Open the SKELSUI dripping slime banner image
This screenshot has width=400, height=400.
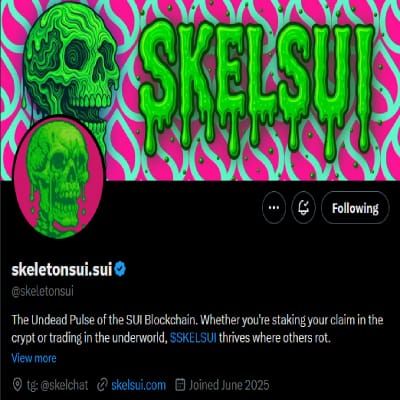(x=200, y=90)
